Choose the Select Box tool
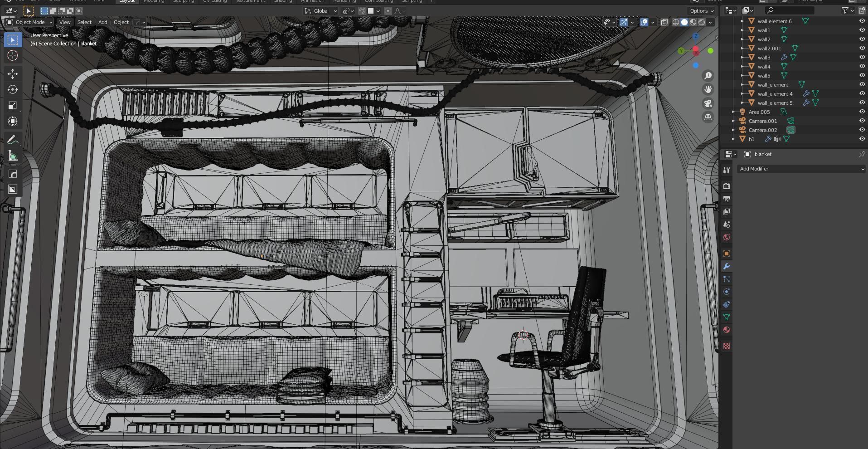Image resolution: width=868 pixels, height=449 pixels. (x=13, y=40)
